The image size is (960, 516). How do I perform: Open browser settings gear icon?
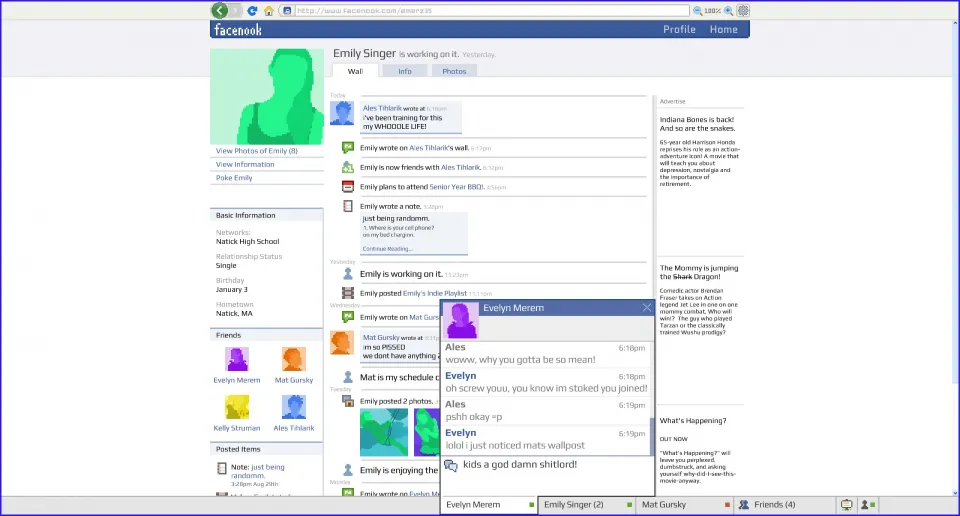[743, 10]
